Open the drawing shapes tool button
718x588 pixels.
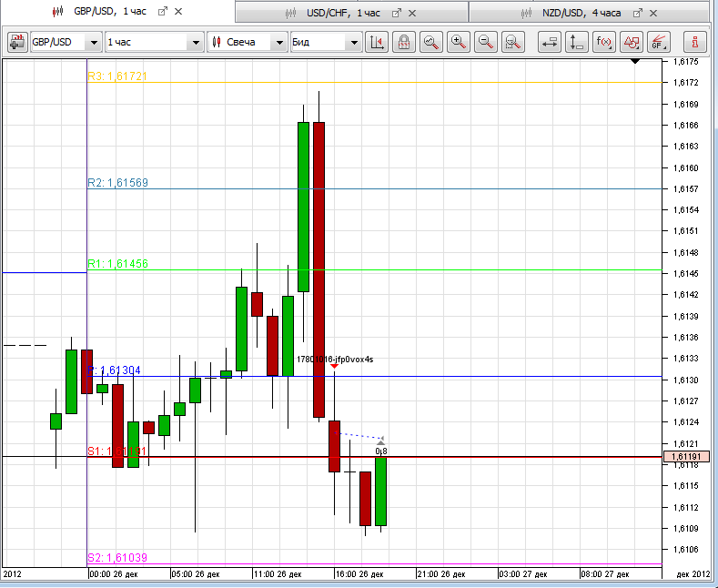631,42
